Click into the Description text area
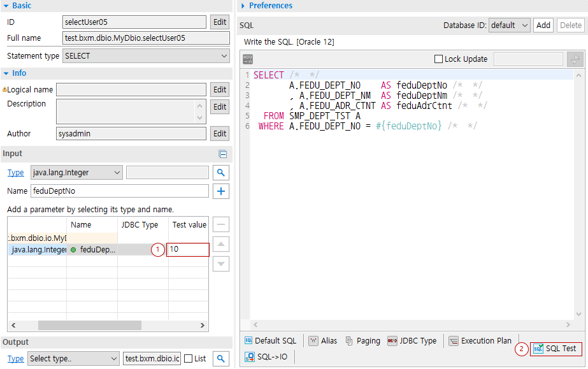The width and height of the screenshot is (588, 369). pyautogui.click(x=125, y=112)
